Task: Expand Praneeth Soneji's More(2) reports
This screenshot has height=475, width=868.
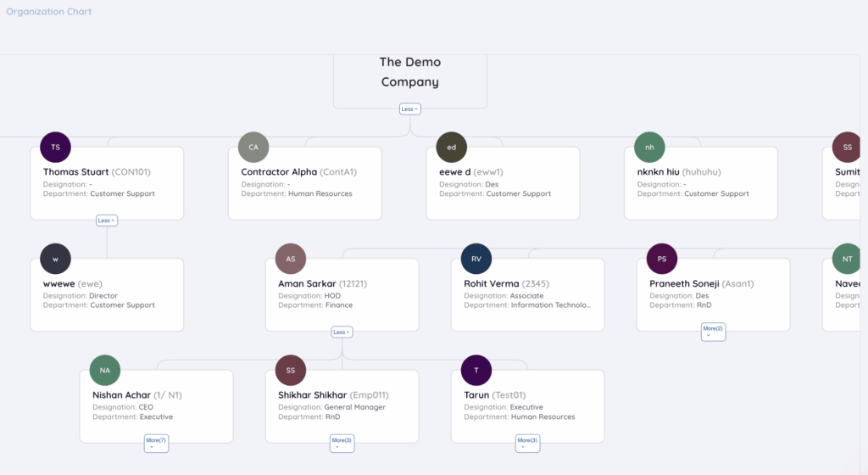Action: point(713,332)
